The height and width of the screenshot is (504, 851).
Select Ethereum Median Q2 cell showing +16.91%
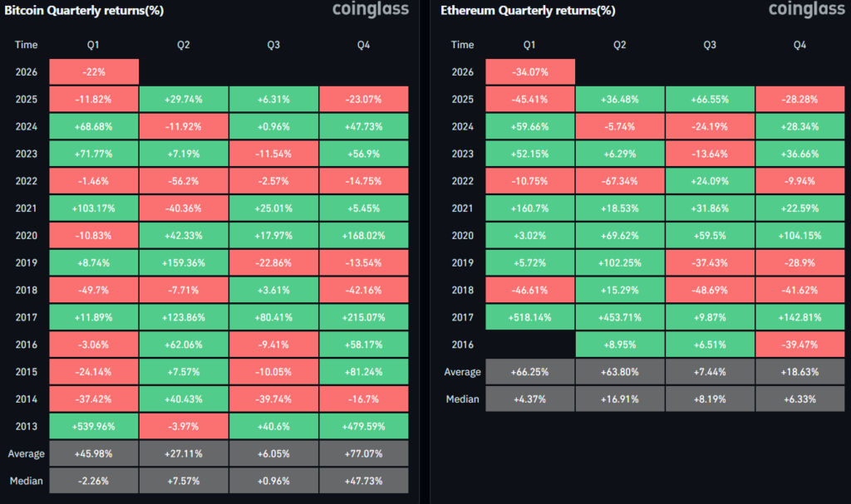coord(620,399)
